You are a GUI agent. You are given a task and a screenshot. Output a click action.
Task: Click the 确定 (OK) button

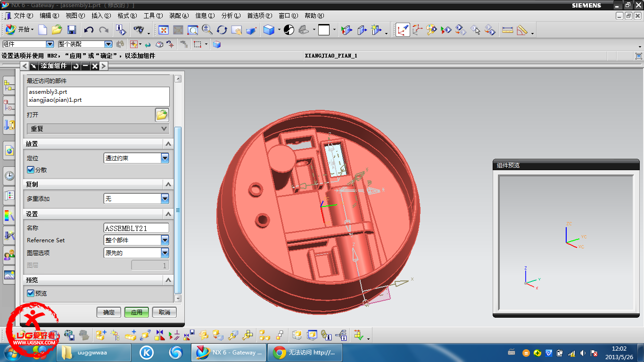[109, 312]
